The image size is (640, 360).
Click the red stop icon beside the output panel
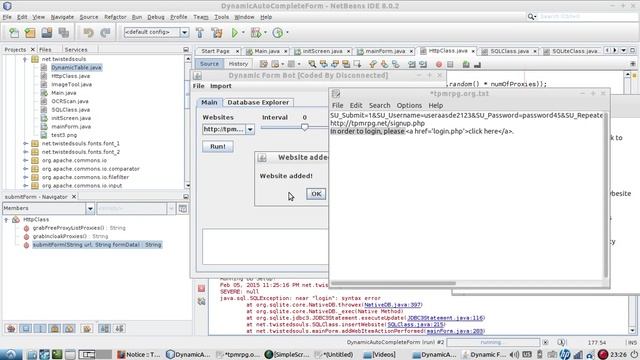201,288
